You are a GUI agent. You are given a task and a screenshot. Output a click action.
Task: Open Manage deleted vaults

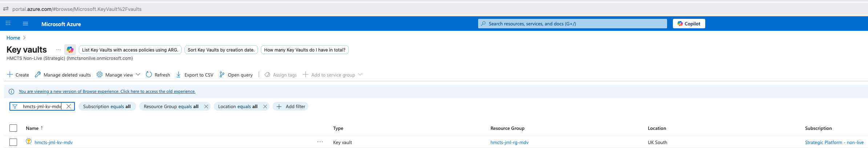click(62, 75)
